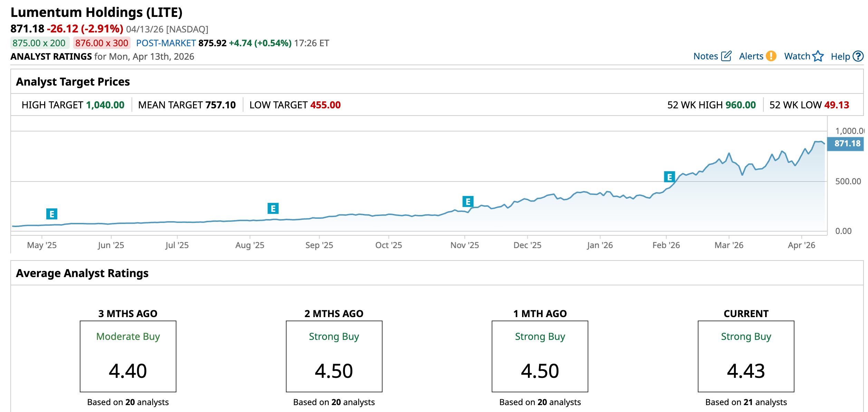This screenshot has height=412, width=868.
Task: Click the Feb '26 earnings E marker
Action: click(x=669, y=177)
